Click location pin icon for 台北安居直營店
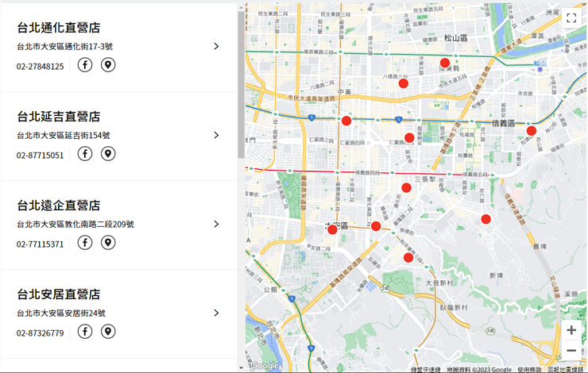Screen dimensions: 588x373 tap(108, 332)
